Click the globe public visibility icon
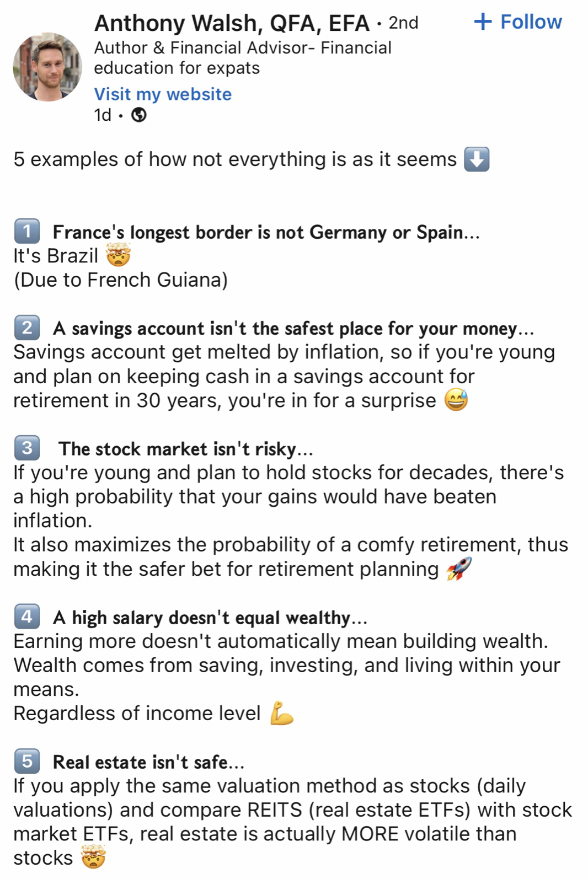The height and width of the screenshot is (879, 588). point(139,115)
